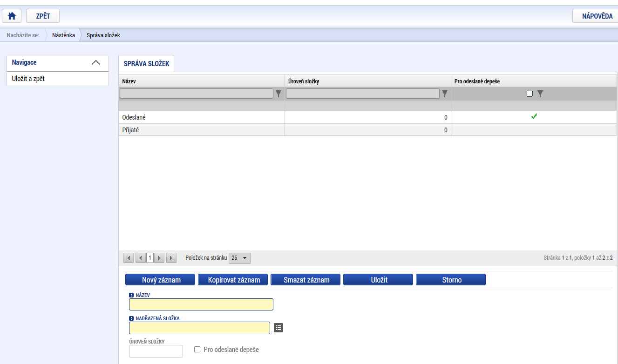This screenshot has width=618, height=364.
Task: Focus the NADŘAZENÁ SLOŽKA input field
Action: [199, 328]
